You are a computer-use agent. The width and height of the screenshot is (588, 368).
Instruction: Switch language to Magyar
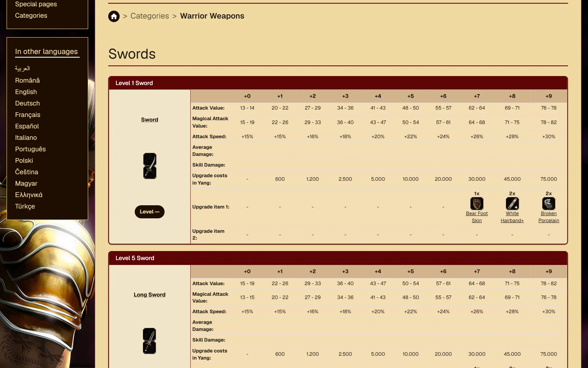pos(26,183)
